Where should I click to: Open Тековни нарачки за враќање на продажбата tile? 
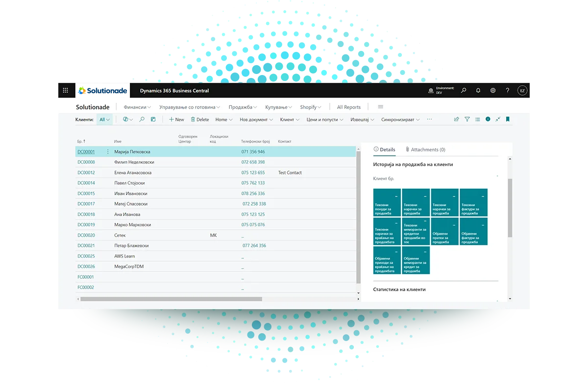point(387,232)
